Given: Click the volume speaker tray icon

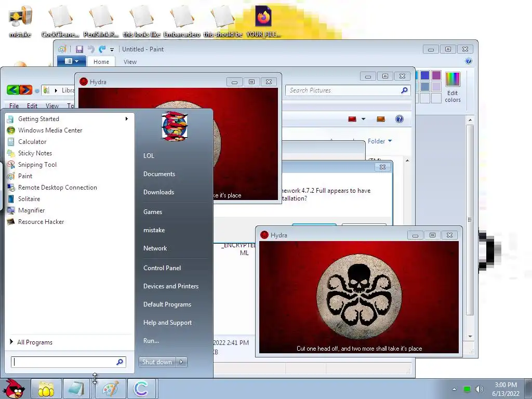Looking at the screenshot, I should coord(479,389).
